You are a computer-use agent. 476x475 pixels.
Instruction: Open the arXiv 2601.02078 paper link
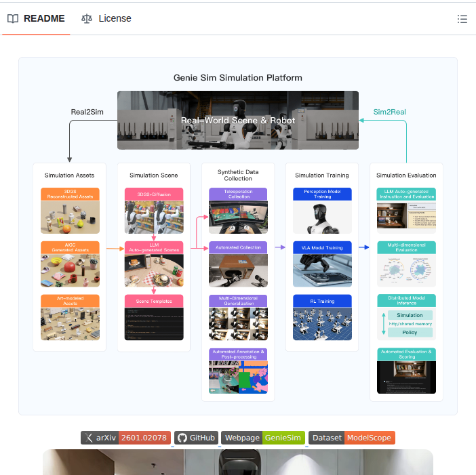click(125, 438)
